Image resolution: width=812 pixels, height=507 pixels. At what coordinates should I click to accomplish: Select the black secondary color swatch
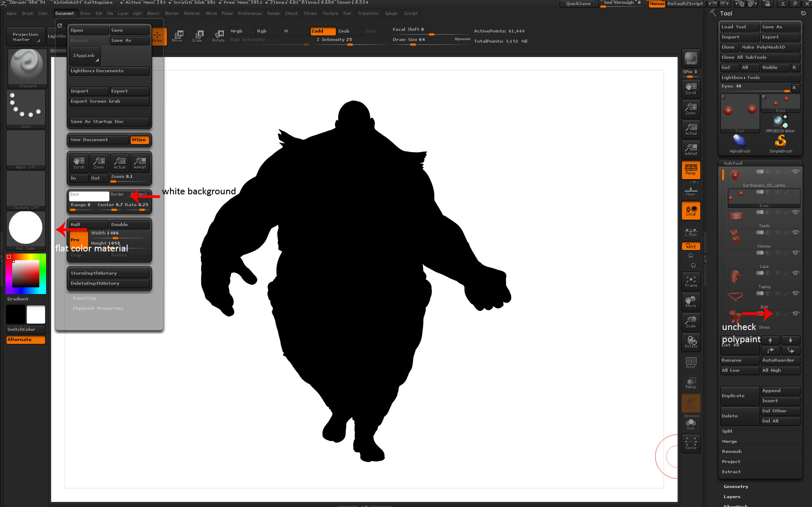[16, 315]
